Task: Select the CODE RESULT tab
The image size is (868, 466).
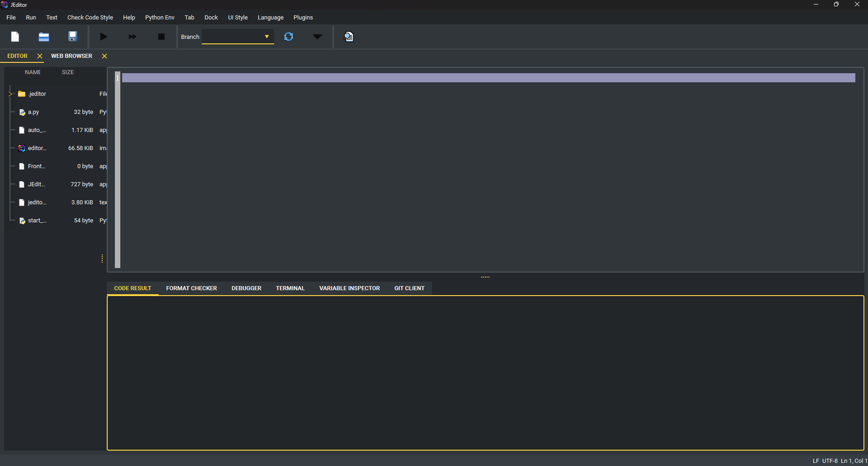Action: [x=133, y=288]
